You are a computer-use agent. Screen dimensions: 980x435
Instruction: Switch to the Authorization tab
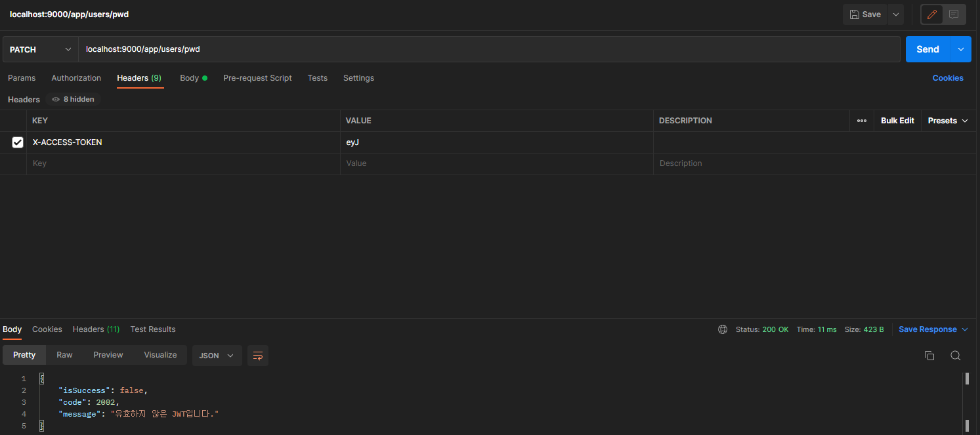[76, 78]
